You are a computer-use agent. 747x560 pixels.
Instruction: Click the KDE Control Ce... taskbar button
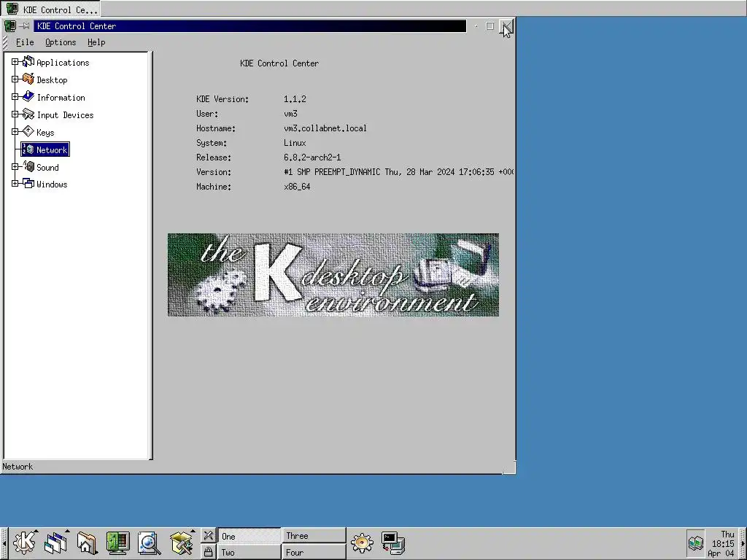(51, 9)
